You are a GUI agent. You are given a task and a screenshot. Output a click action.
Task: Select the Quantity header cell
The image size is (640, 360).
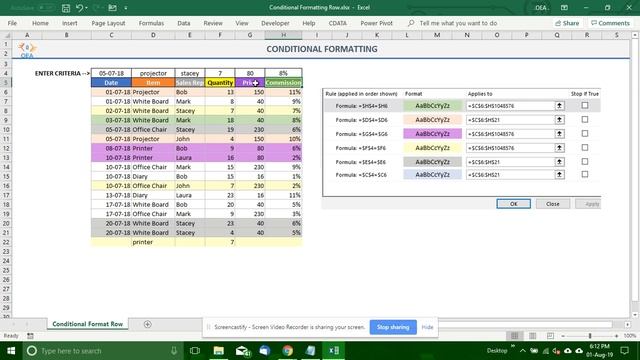tap(220, 82)
